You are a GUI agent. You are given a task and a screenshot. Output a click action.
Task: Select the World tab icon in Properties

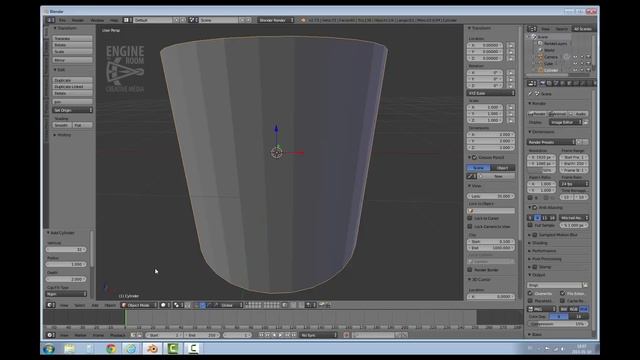tap(562, 83)
